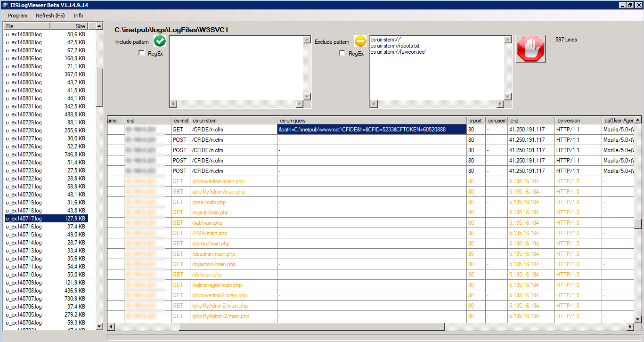Click into the Exclude pattern text box

pyautogui.click(x=437, y=68)
